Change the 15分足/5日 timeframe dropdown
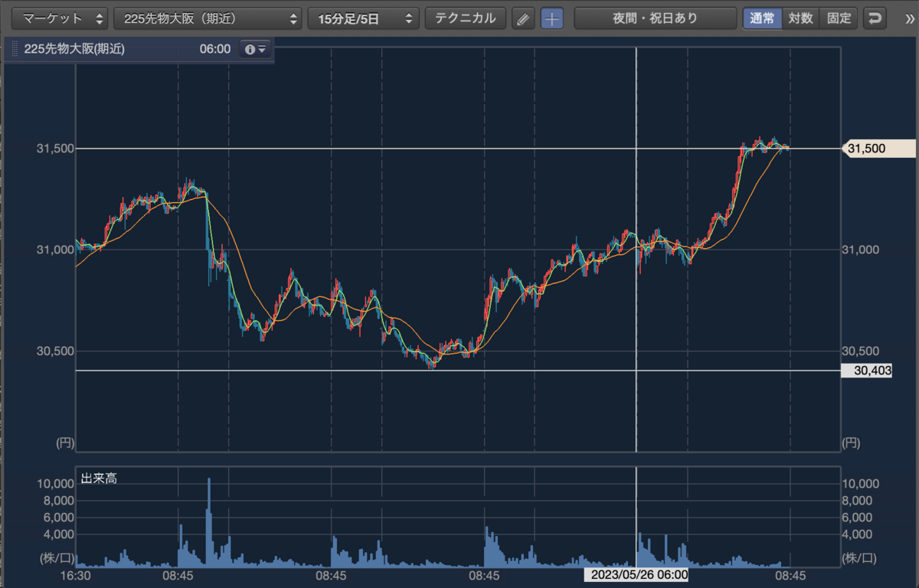This screenshot has height=588, width=919. tap(364, 18)
